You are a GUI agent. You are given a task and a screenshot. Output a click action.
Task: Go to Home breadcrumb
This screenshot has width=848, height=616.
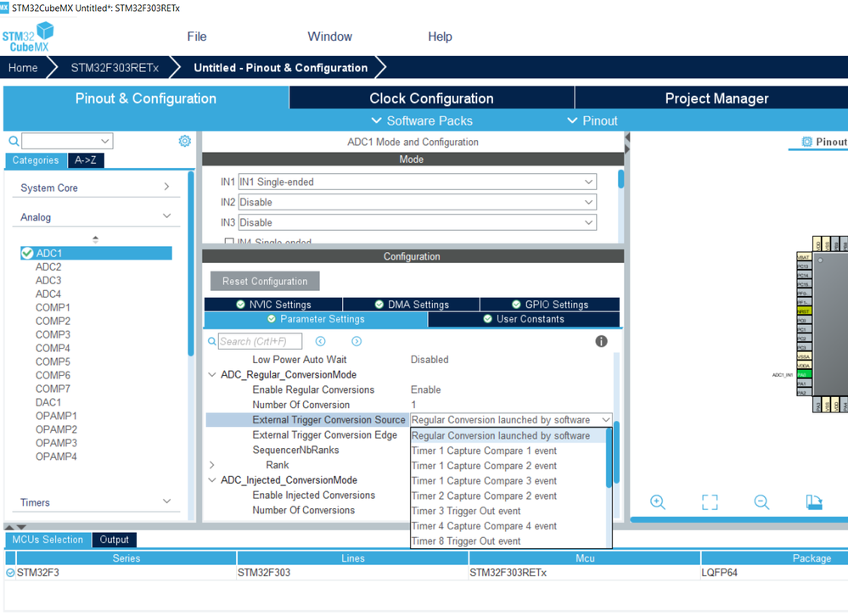tap(23, 68)
